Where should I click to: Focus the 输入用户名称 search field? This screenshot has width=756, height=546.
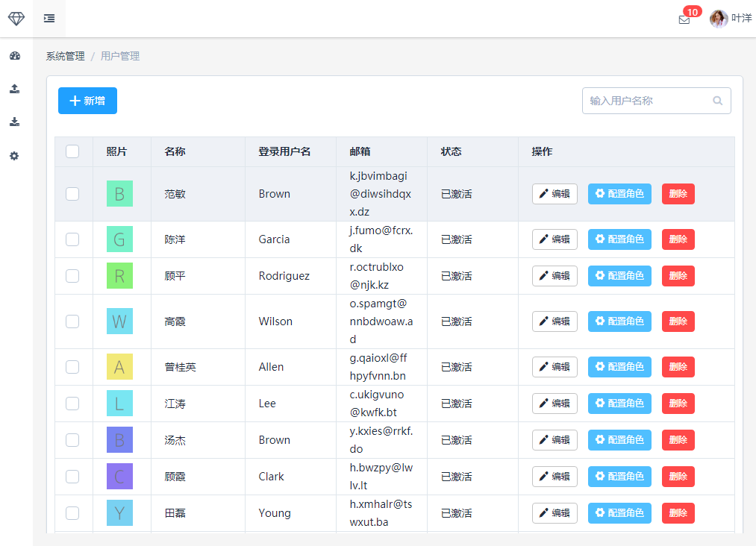(646, 101)
